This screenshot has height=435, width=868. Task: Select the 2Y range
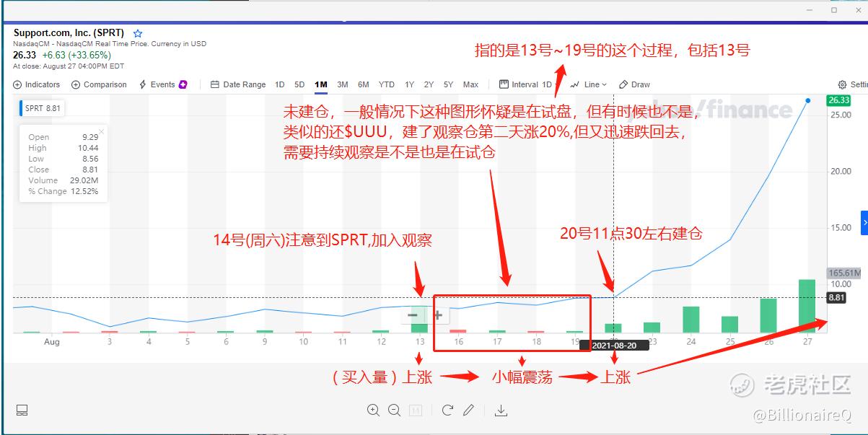(x=429, y=84)
